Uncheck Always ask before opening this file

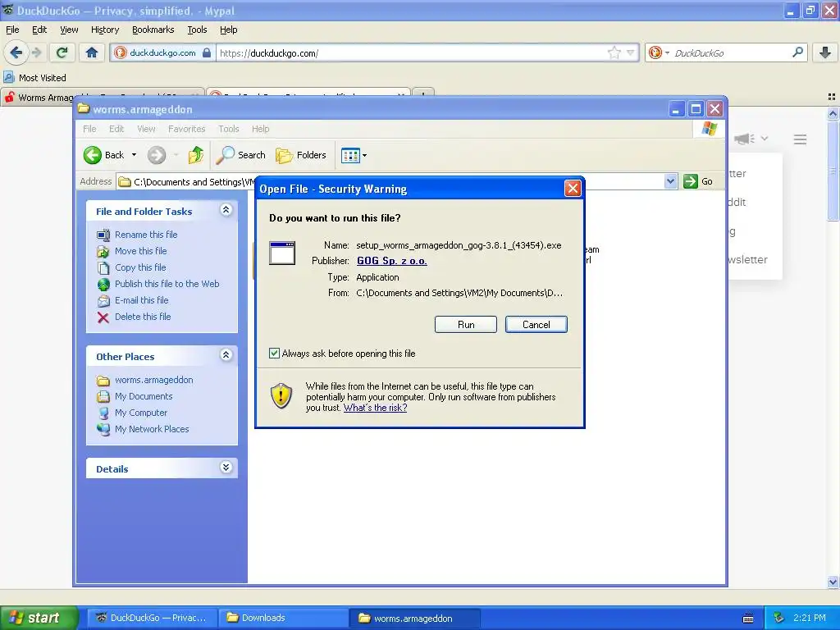pos(274,353)
